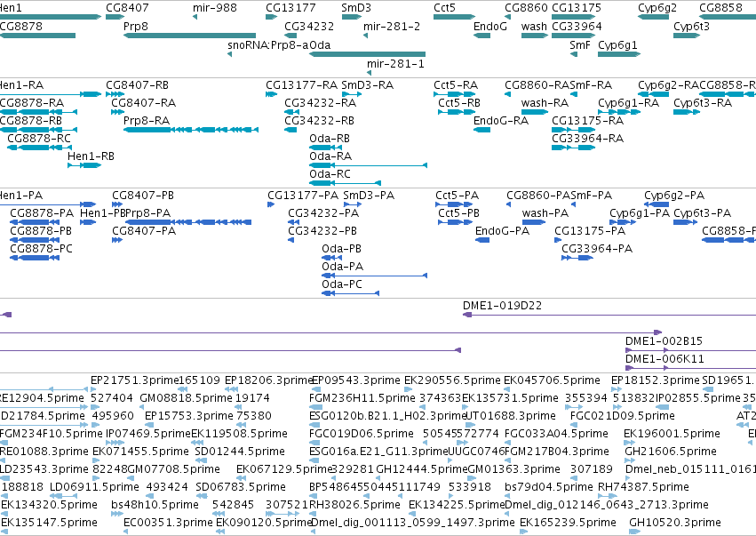The image size is (756, 536).
Task: Select the CG33964 gene label
Action: 577,27
